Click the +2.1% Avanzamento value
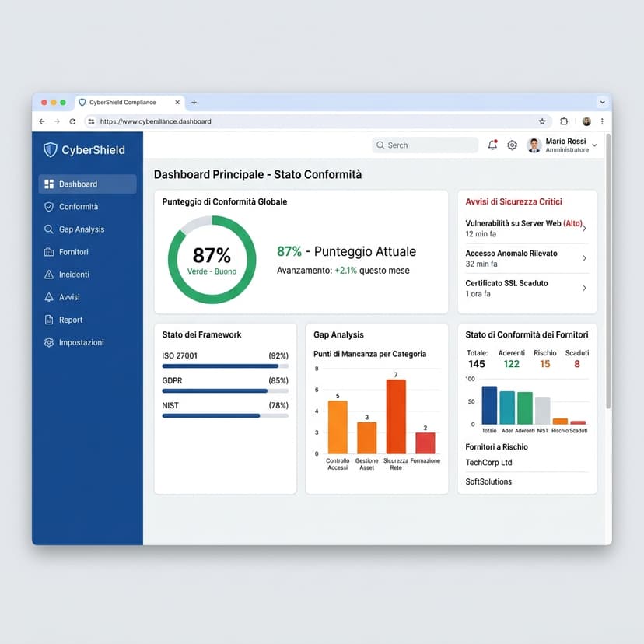 (x=346, y=271)
